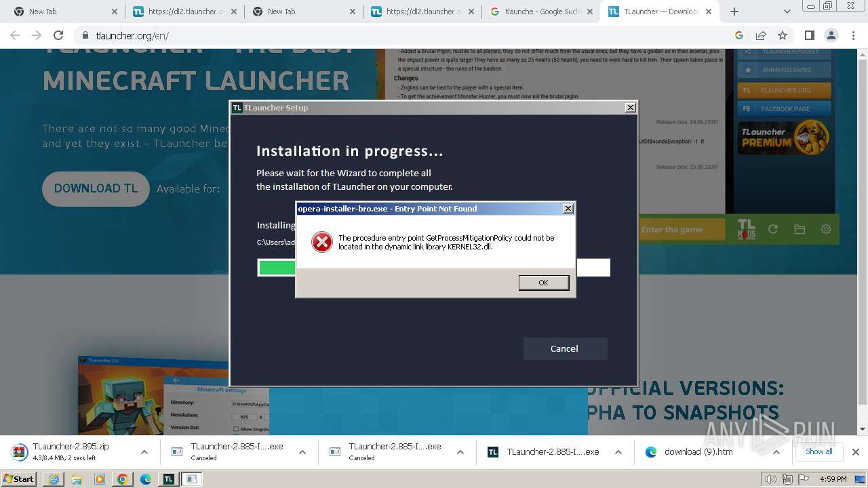Expand options for first canceled TLauncher-2.885 download
The height and width of the screenshot is (488, 868).
click(302, 452)
